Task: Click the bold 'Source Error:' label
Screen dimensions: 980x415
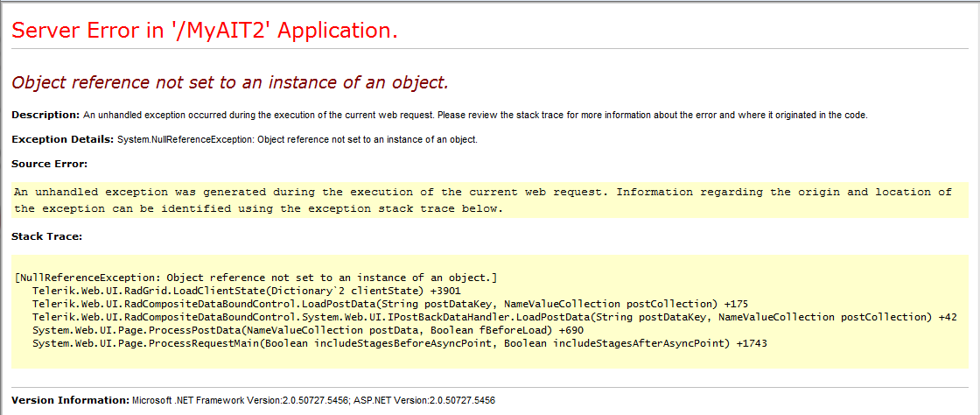Action: point(49,163)
